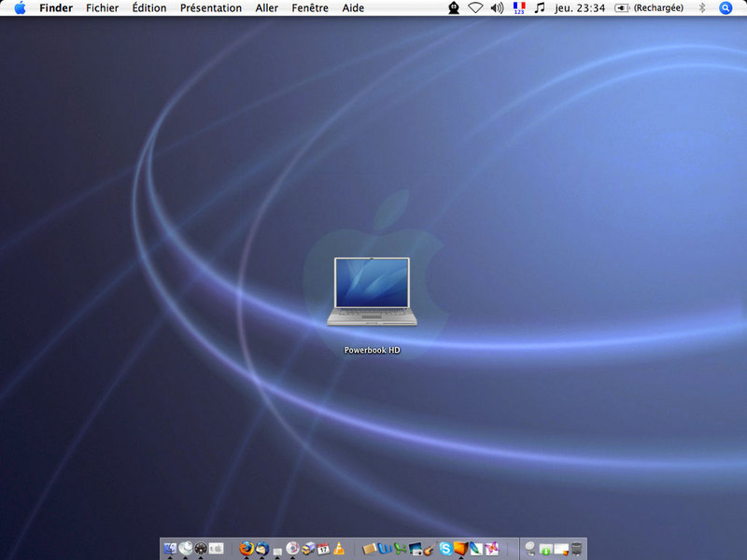This screenshot has height=560, width=747.
Task: Open the blue feather quill app in Dock
Action: tap(476, 549)
